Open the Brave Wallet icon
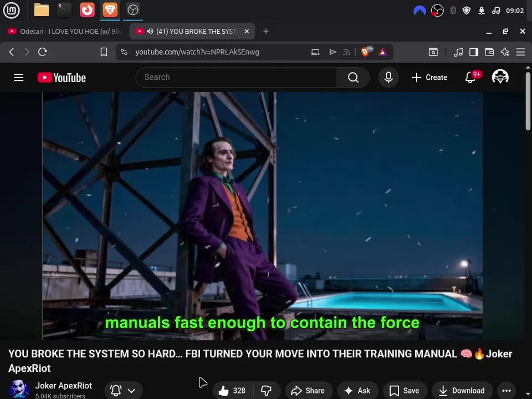 (x=489, y=52)
